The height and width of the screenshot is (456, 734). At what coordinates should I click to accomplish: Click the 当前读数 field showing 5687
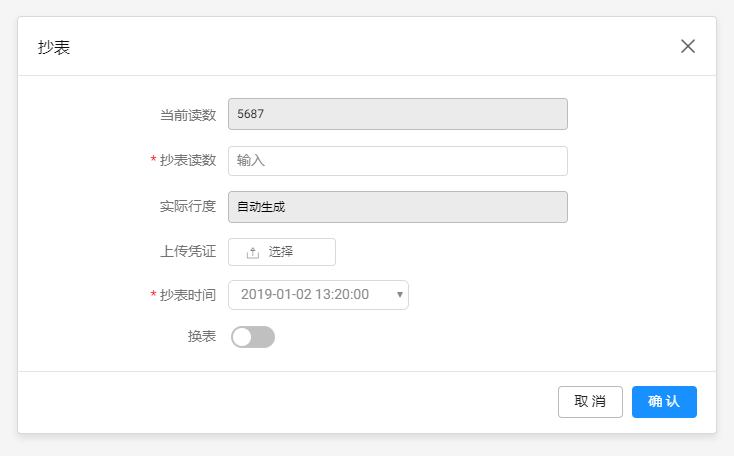tap(397, 114)
